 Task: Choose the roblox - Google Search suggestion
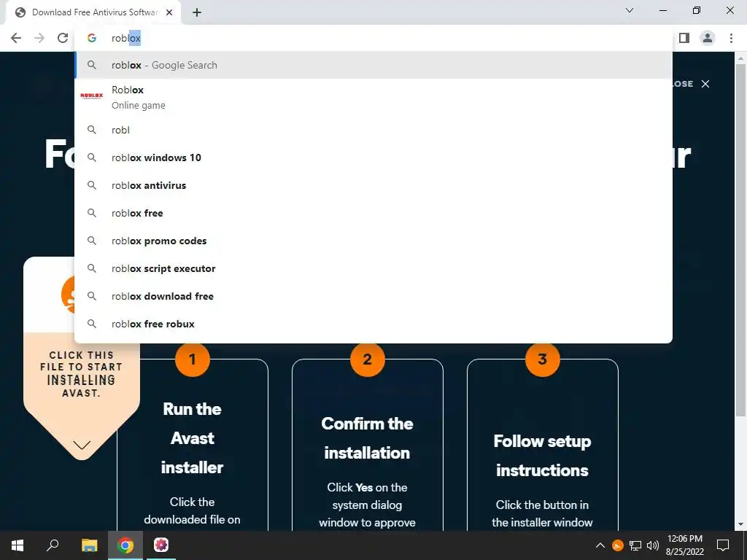373,65
